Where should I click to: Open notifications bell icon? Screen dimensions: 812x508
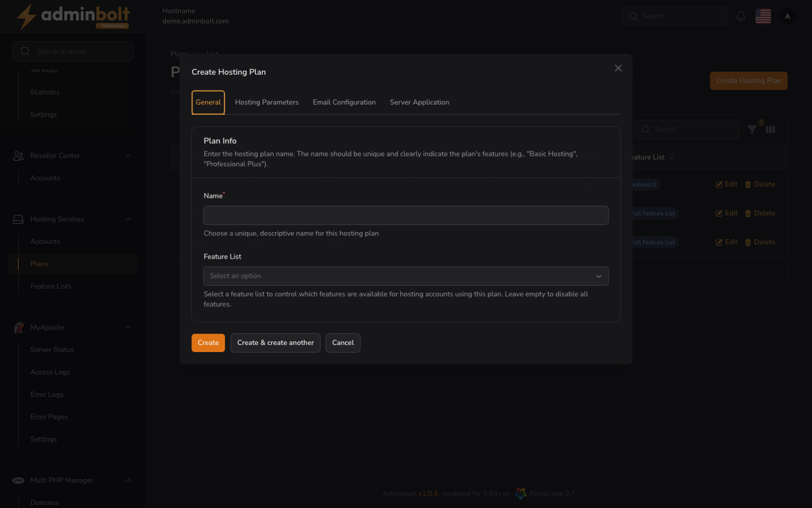(741, 16)
